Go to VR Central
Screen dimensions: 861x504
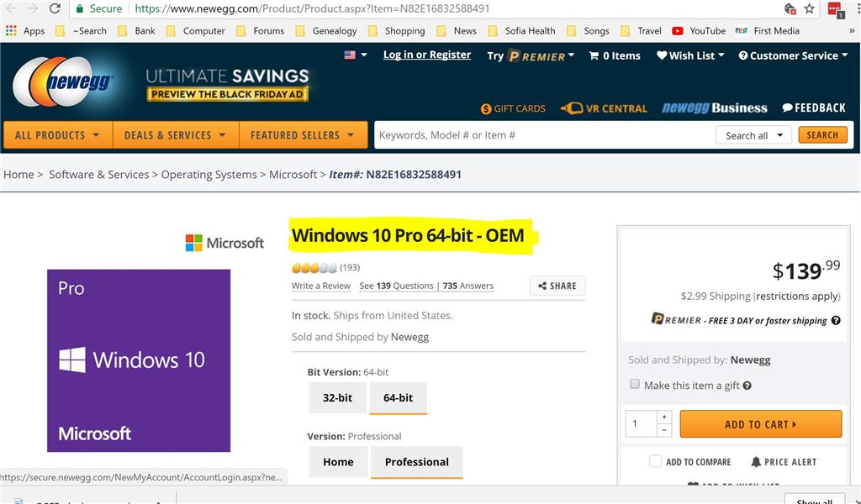[604, 108]
